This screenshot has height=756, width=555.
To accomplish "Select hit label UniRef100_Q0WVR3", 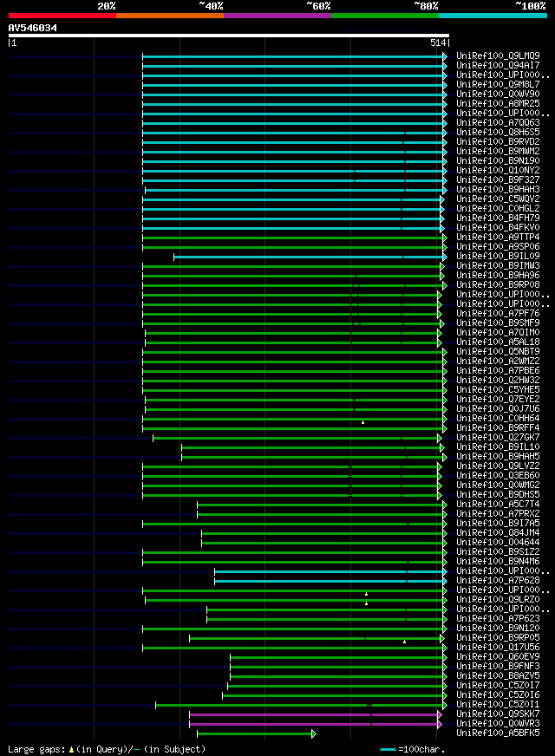I will tap(498, 723).
